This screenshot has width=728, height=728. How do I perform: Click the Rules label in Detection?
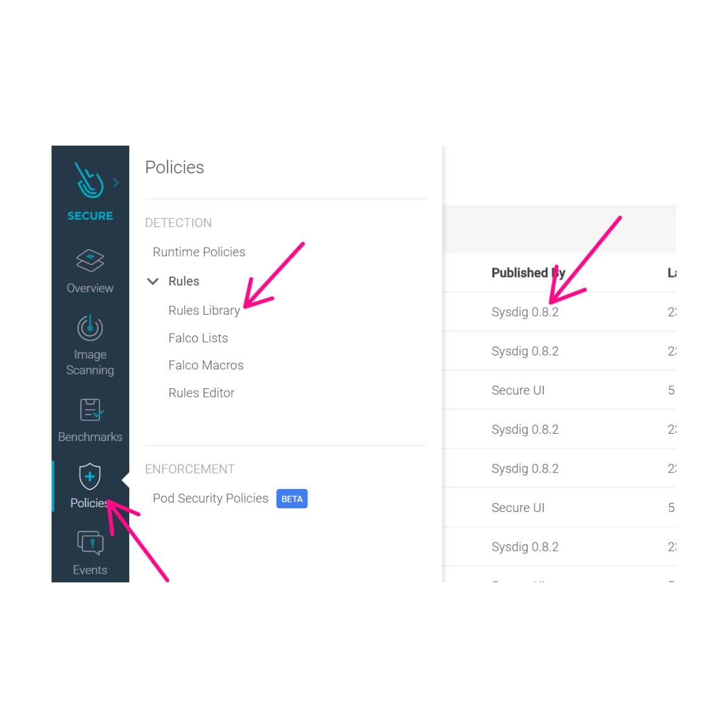coord(184,281)
